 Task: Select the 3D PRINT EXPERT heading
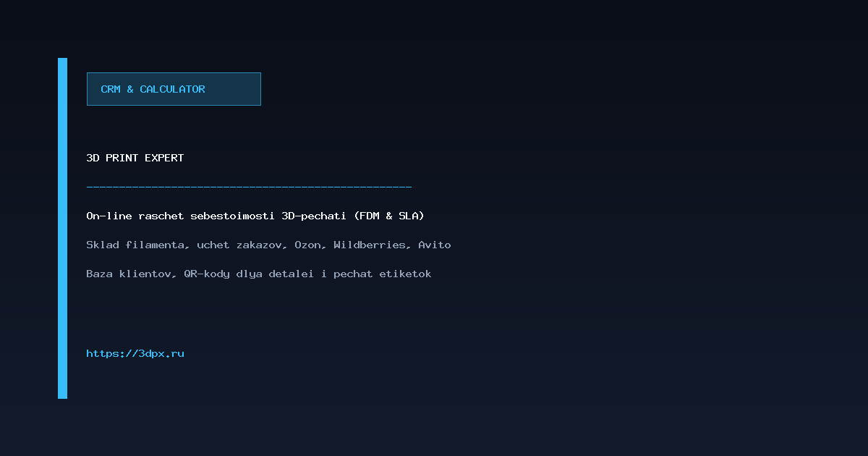click(135, 158)
